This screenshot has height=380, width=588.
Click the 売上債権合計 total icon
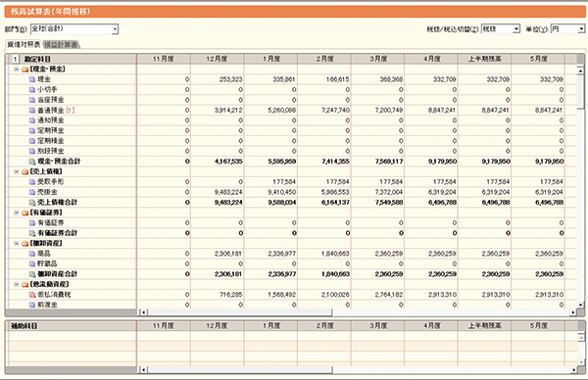point(32,203)
